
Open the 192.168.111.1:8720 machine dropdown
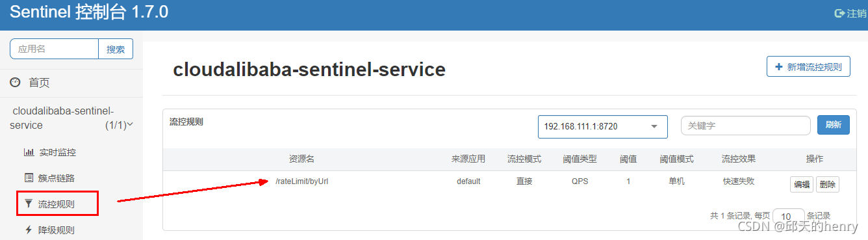click(x=602, y=127)
